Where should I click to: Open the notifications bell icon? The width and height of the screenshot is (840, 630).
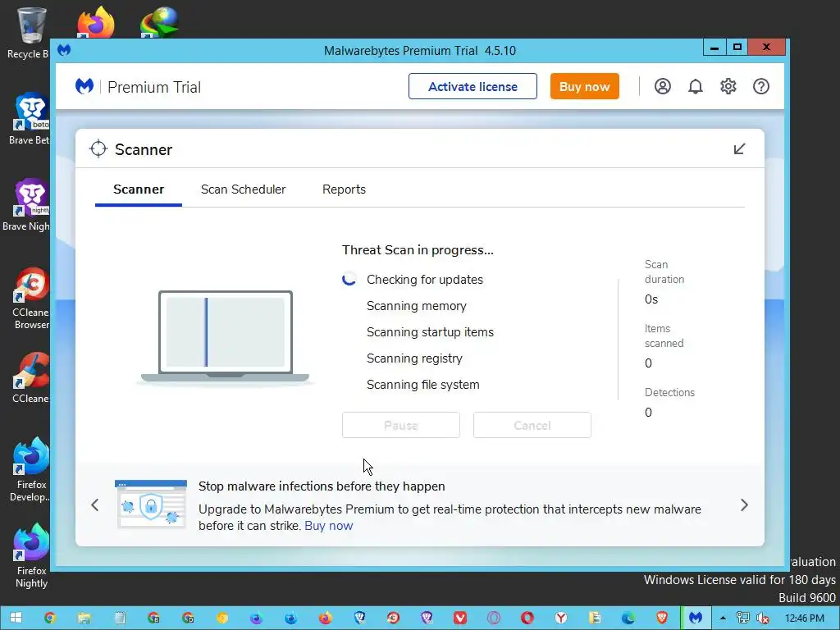click(x=696, y=86)
